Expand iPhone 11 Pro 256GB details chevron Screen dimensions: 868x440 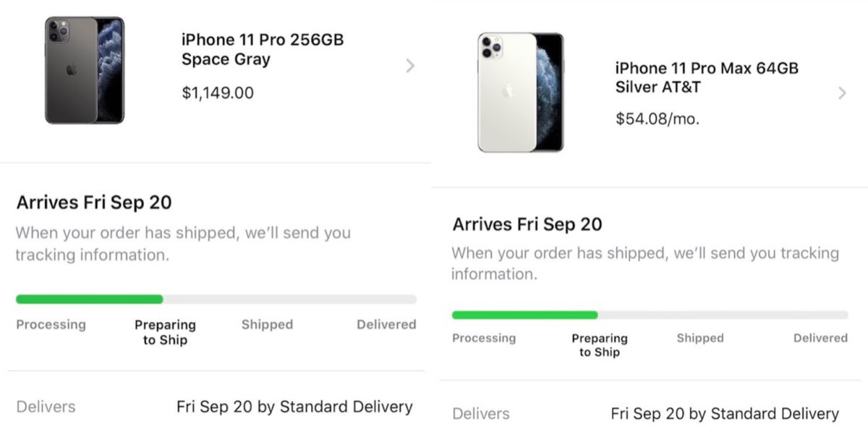click(410, 66)
